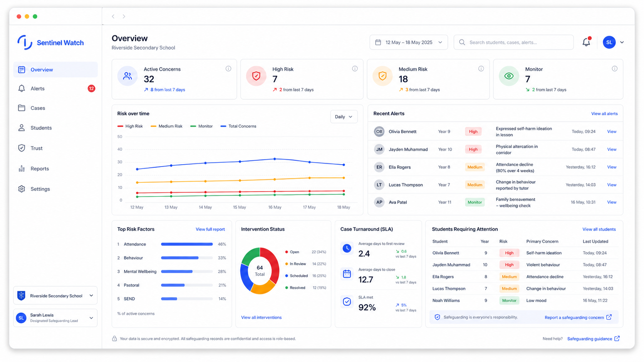
Task: Click View all alerts
Action: [604, 113]
